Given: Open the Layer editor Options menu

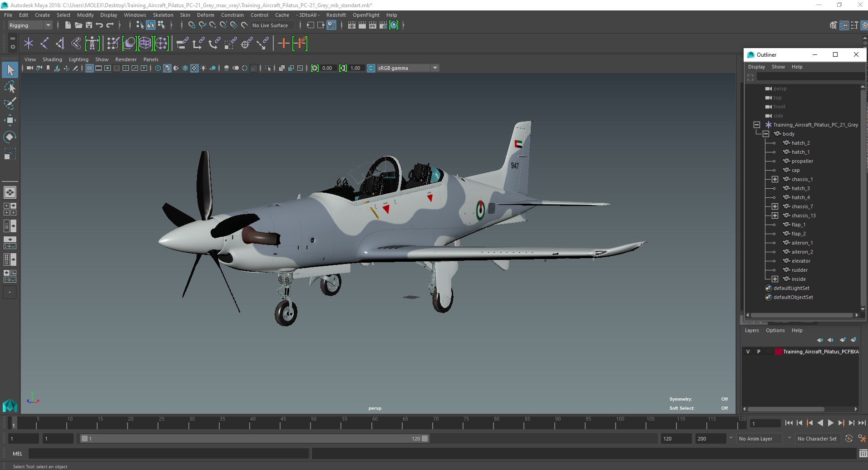Looking at the screenshot, I should [775, 330].
